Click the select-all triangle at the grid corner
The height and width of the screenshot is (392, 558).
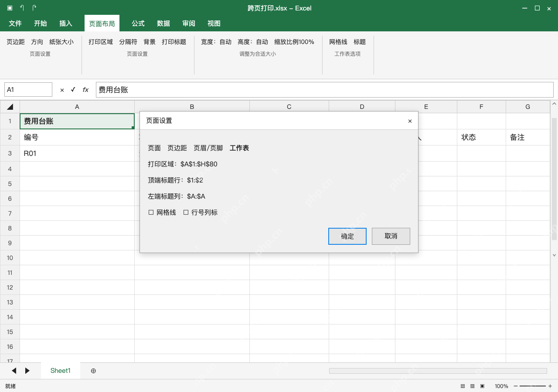click(10, 107)
